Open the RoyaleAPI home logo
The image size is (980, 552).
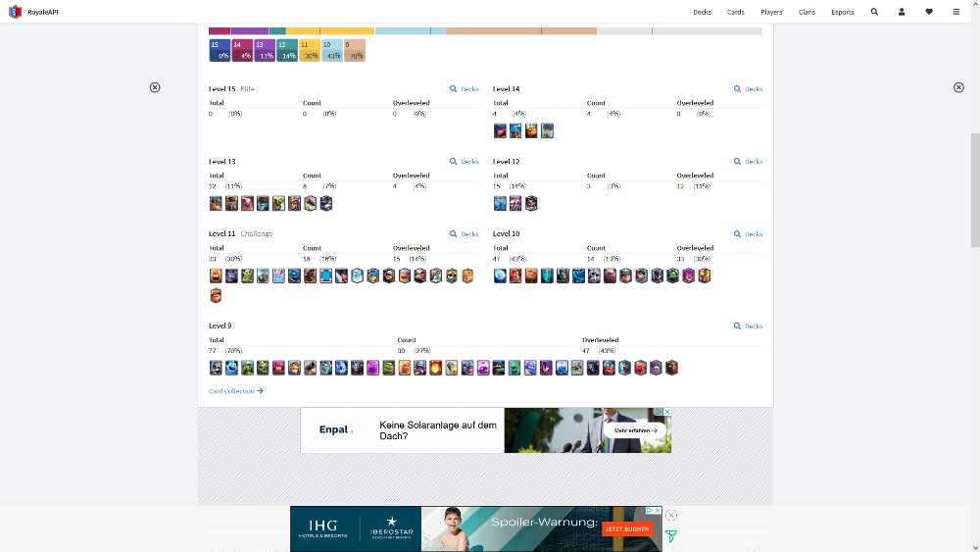(x=15, y=12)
